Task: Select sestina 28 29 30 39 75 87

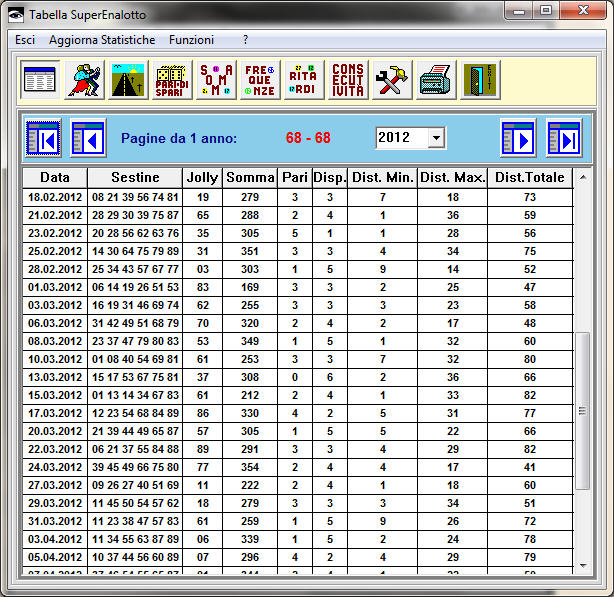Action: [x=135, y=215]
